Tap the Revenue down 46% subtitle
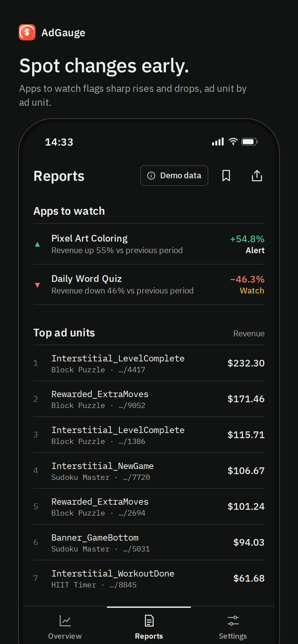The width and height of the screenshot is (298, 644). pyautogui.click(x=122, y=290)
